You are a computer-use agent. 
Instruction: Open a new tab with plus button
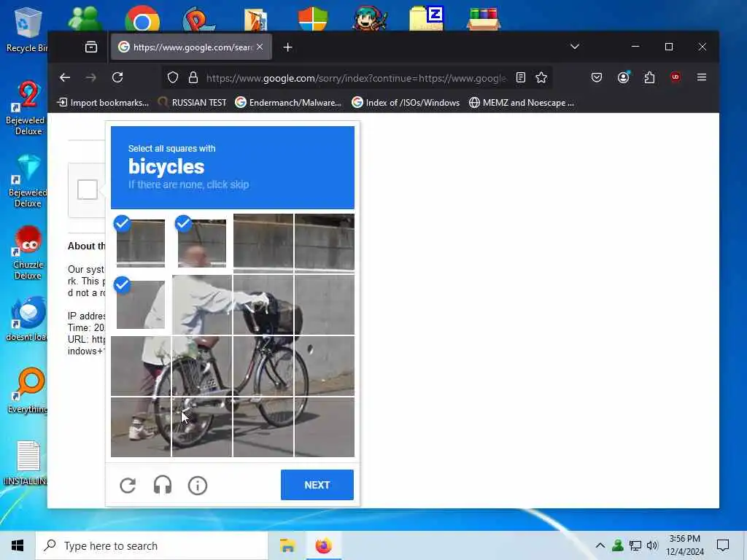click(287, 47)
